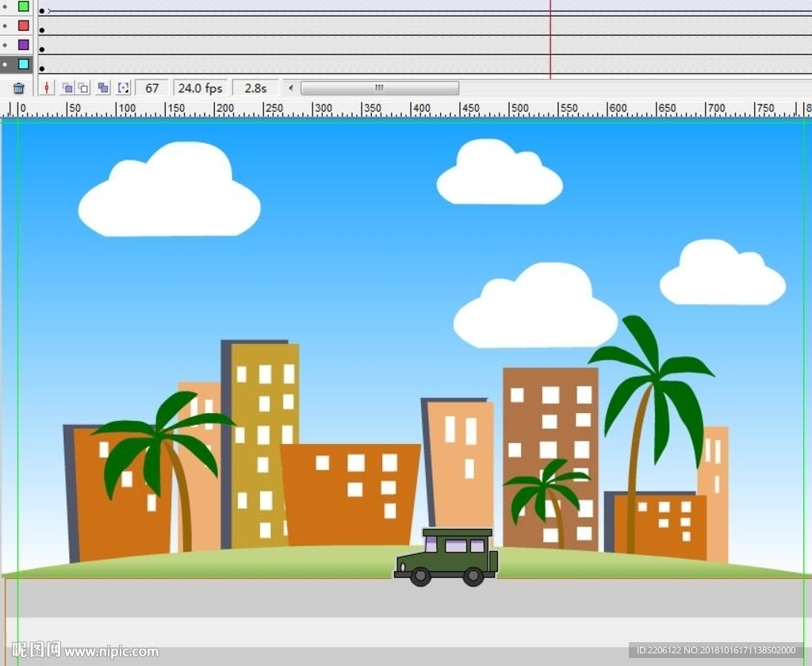
Task: Click the timeline horizontal scrollbar thumb
Action: pos(379,88)
